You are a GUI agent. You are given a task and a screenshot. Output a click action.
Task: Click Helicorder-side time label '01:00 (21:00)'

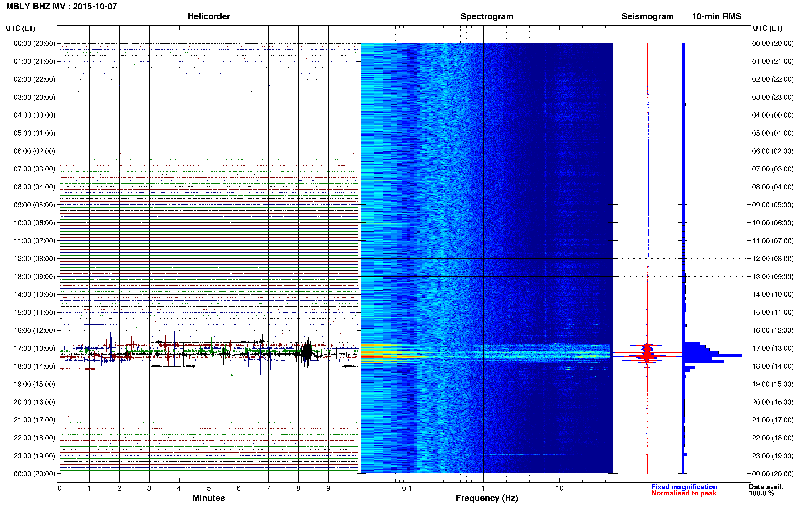pyautogui.click(x=34, y=62)
